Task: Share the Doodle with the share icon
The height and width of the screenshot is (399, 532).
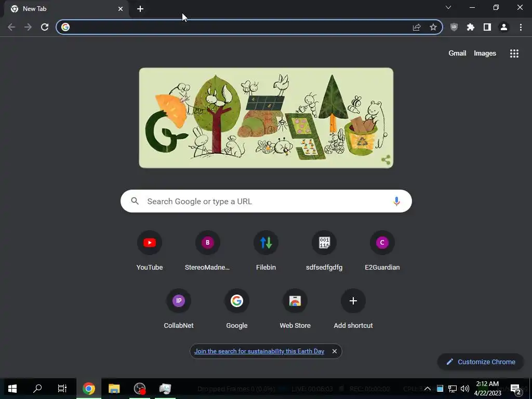Action: tap(386, 160)
